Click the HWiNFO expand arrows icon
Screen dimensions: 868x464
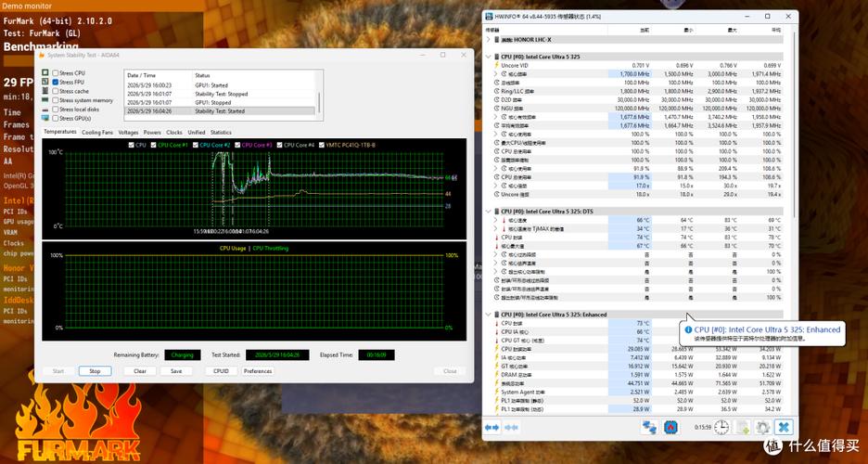(491, 427)
